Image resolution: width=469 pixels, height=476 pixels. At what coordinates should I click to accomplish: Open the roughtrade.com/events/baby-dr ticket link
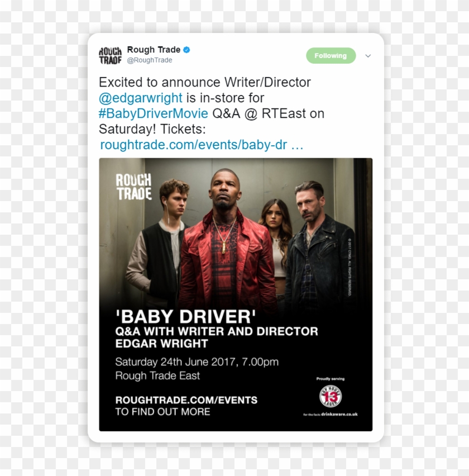(202, 145)
